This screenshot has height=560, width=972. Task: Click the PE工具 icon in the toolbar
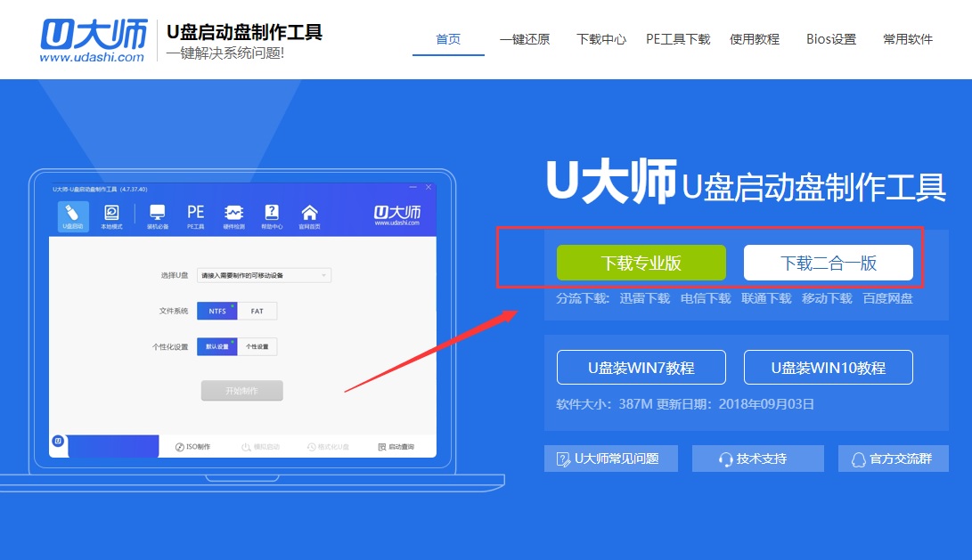(x=195, y=215)
